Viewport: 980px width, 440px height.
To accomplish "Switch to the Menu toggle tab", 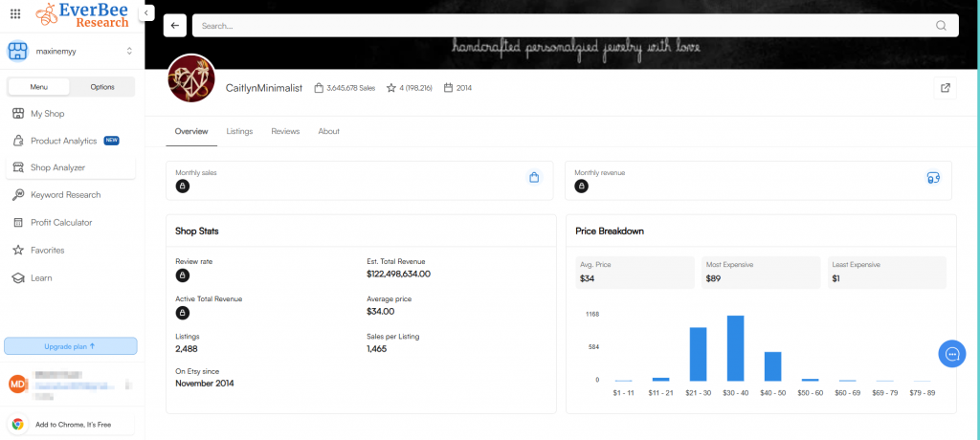I will (38, 87).
